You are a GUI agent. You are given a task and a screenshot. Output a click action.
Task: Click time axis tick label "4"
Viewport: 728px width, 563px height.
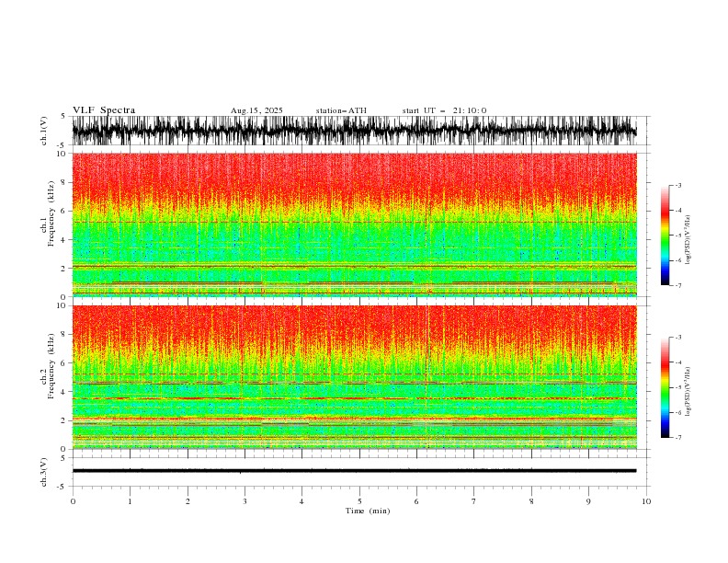click(x=301, y=501)
